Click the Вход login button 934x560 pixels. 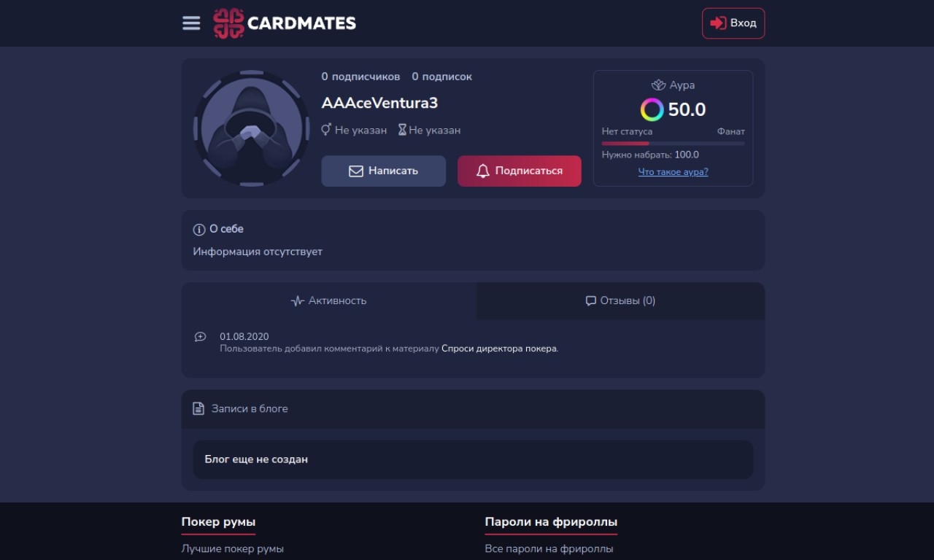733,23
